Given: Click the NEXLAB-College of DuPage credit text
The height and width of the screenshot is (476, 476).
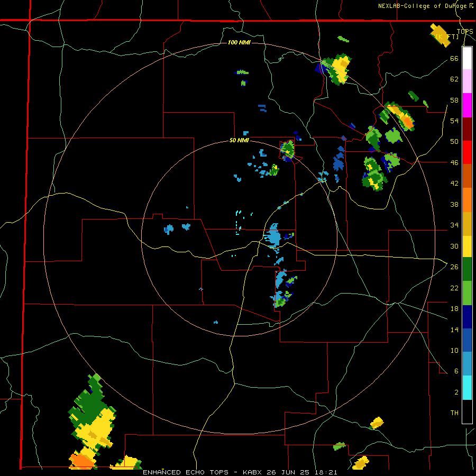Looking at the screenshot, I should (x=426, y=6).
